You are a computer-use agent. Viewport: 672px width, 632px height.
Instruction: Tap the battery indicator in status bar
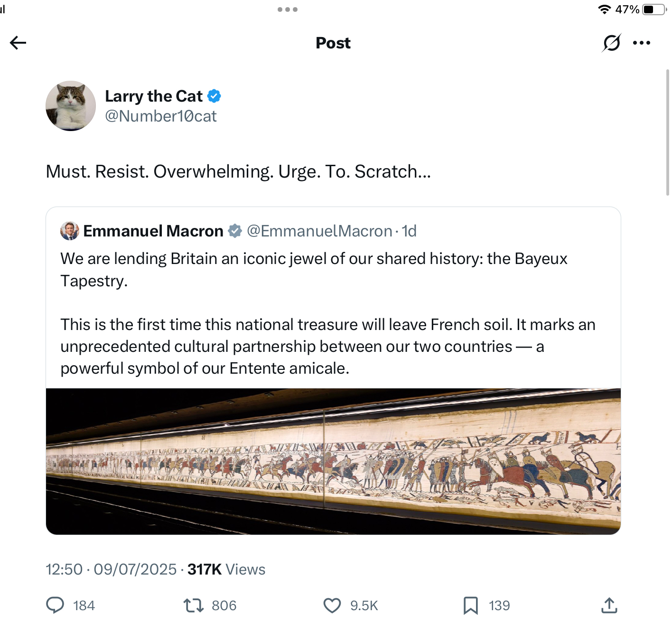[654, 9]
